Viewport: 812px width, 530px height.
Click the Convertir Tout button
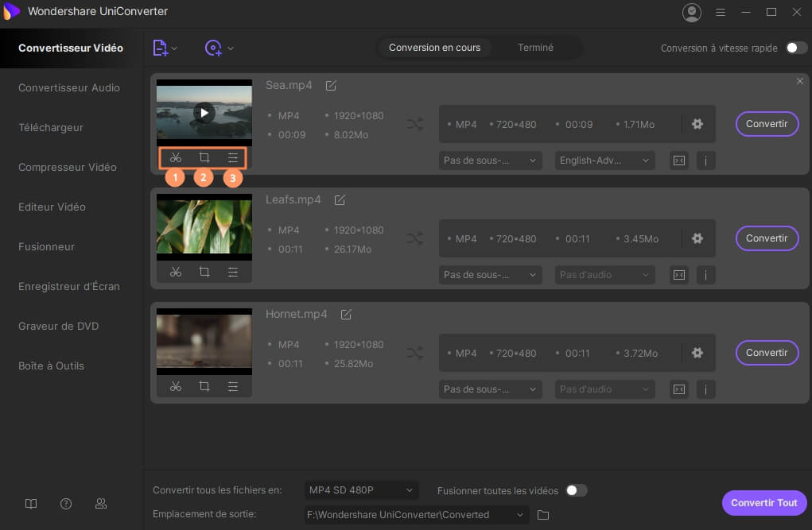coord(763,503)
